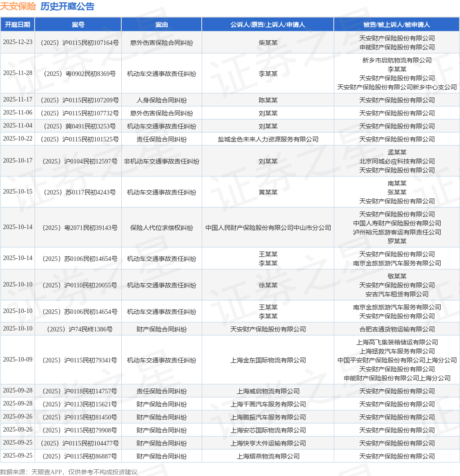Select the date cell 2025-10-09
Viewport: 460px width, 476px height.
click(18, 359)
